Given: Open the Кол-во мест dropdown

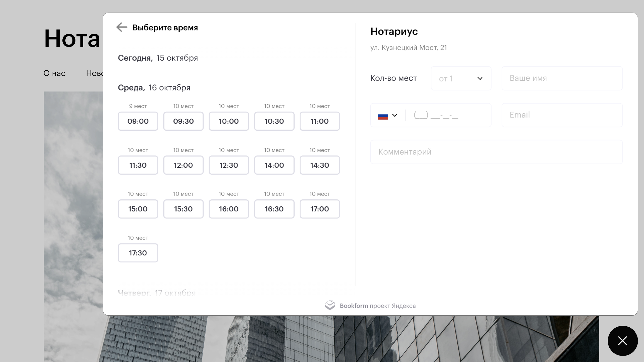Looking at the screenshot, I should tap(461, 78).
